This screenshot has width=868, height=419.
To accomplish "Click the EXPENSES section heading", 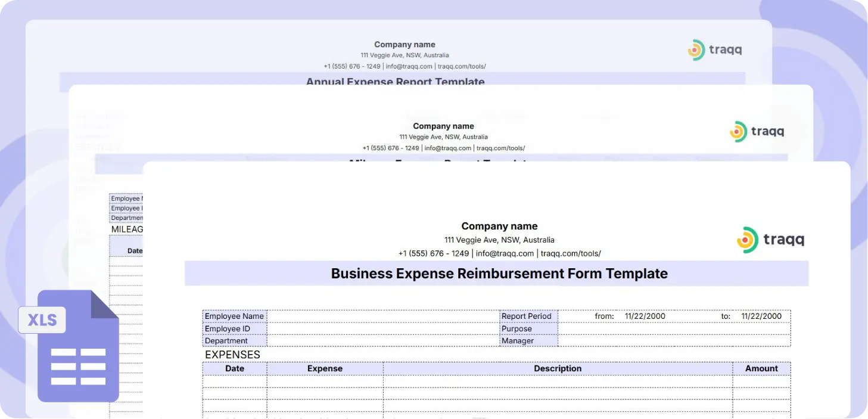I will click(x=232, y=355).
